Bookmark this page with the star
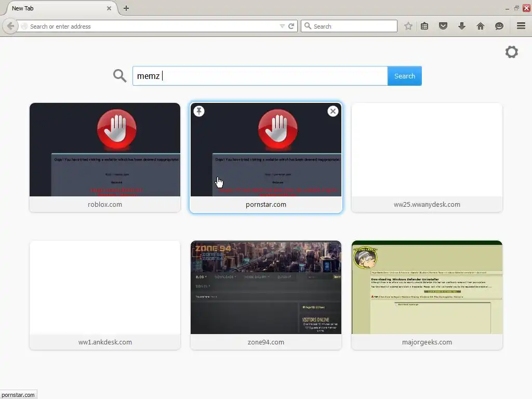This screenshot has width=532, height=399. coord(408,26)
